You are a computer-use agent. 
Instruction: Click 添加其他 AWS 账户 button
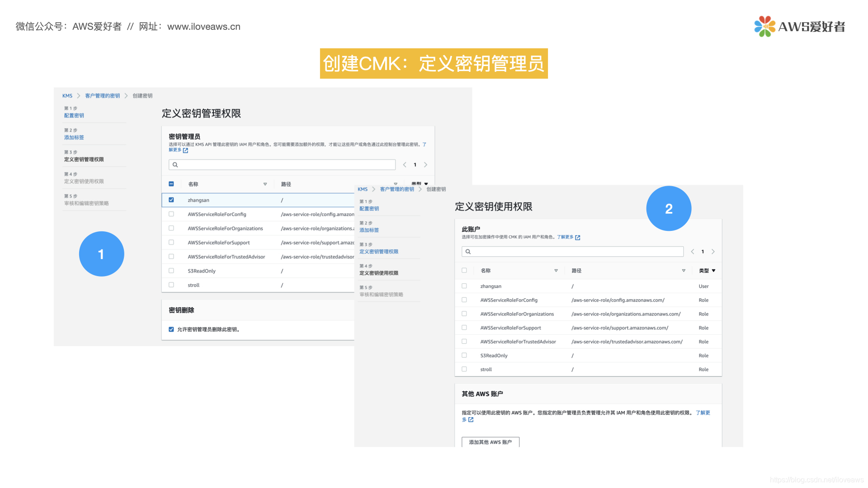point(490,442)
